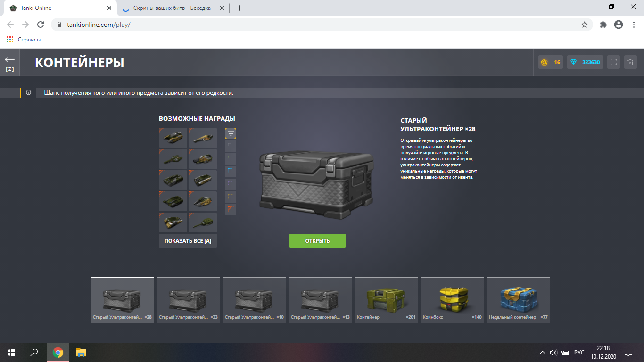Image resolution: width=644 pixels, height=362 pixels.
Task: Filter rewards by blue rarity corner
Action: pyautogui.click(x=231, y=172)
